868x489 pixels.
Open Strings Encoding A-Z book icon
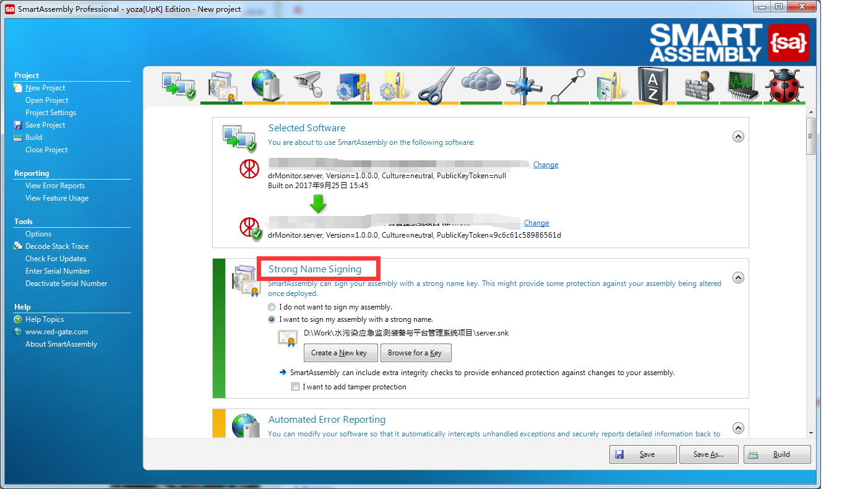(x=653, y=85)
